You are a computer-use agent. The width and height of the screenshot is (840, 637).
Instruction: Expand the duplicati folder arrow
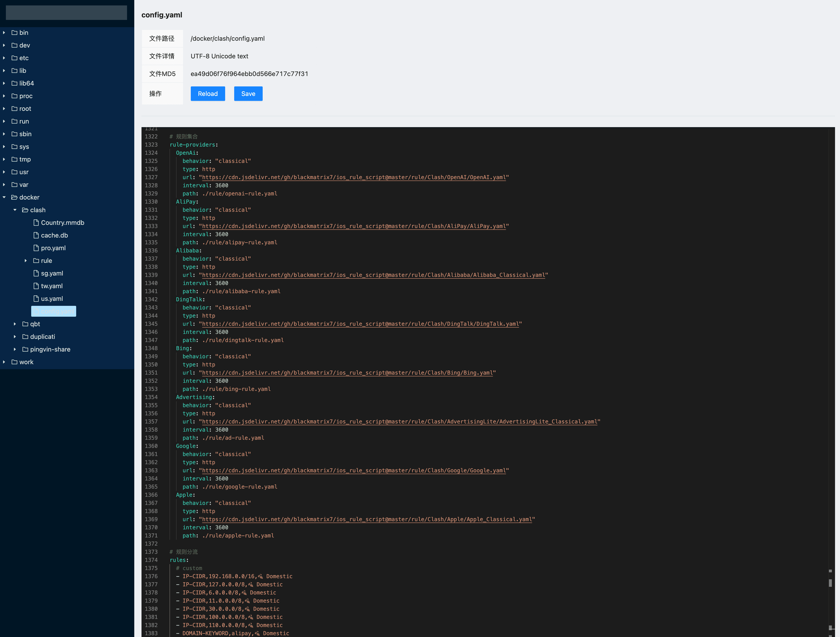pos(15,337)
